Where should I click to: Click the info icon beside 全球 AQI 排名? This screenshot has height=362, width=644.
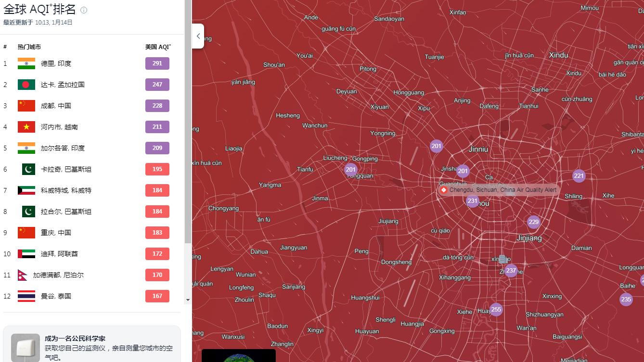pyautogui.click(x=84, y=10)
